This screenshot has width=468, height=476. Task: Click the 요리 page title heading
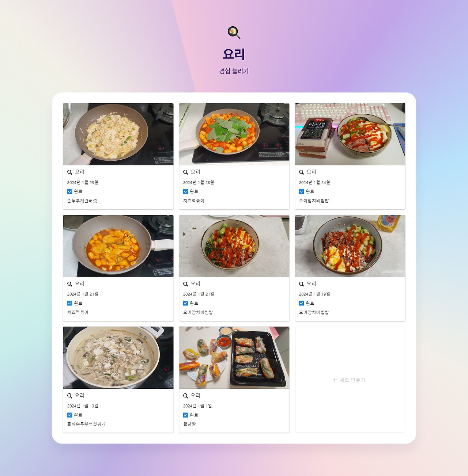pyautogui.click(x=234, y=54)
